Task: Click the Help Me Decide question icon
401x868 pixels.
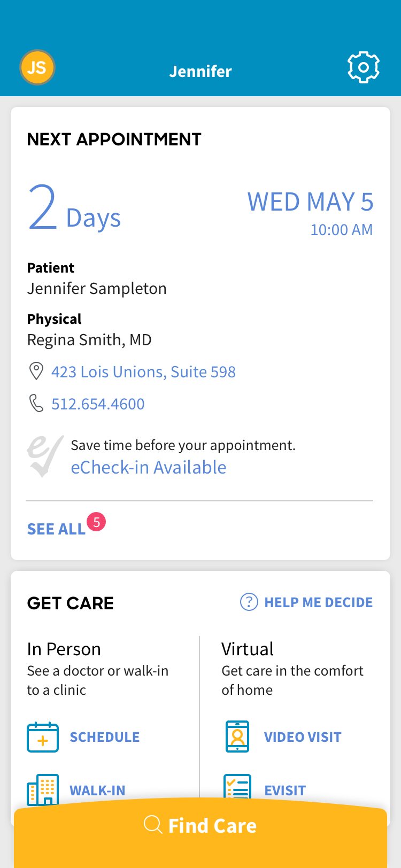Action: click(x=249, y=602)
